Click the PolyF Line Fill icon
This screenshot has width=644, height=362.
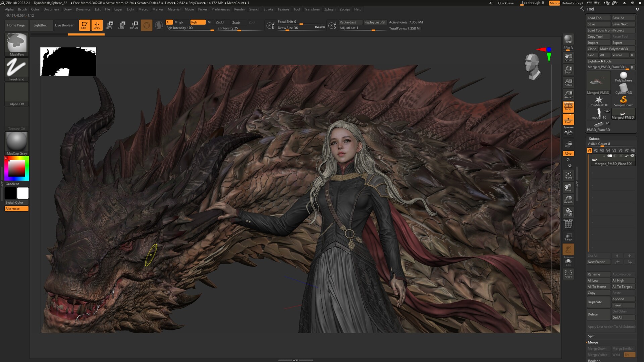568,224
